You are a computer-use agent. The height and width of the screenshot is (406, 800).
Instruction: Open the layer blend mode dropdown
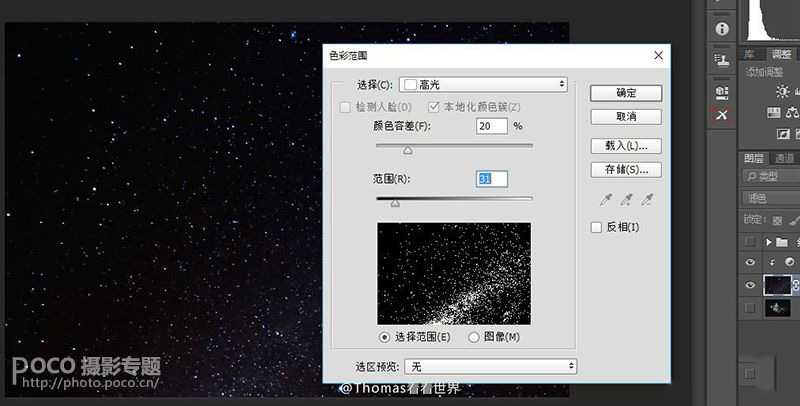coord(770,198)
